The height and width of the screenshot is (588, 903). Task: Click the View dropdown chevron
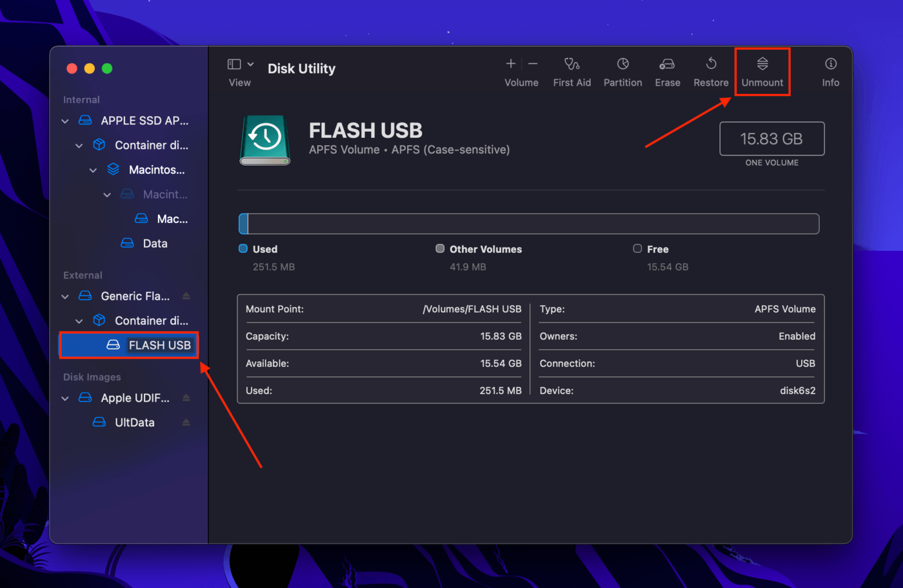click(x=250, y=64)
